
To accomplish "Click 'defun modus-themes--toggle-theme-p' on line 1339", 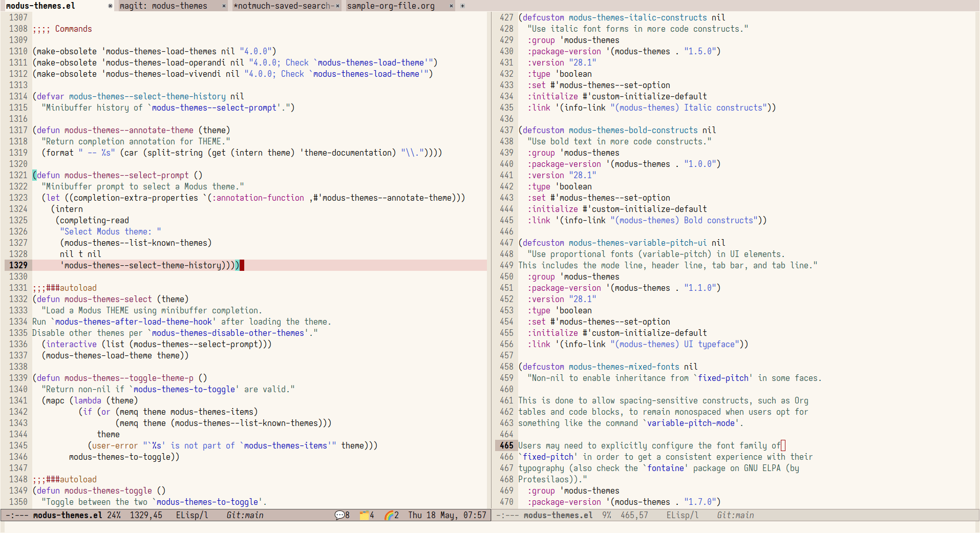I will [115, 378].
